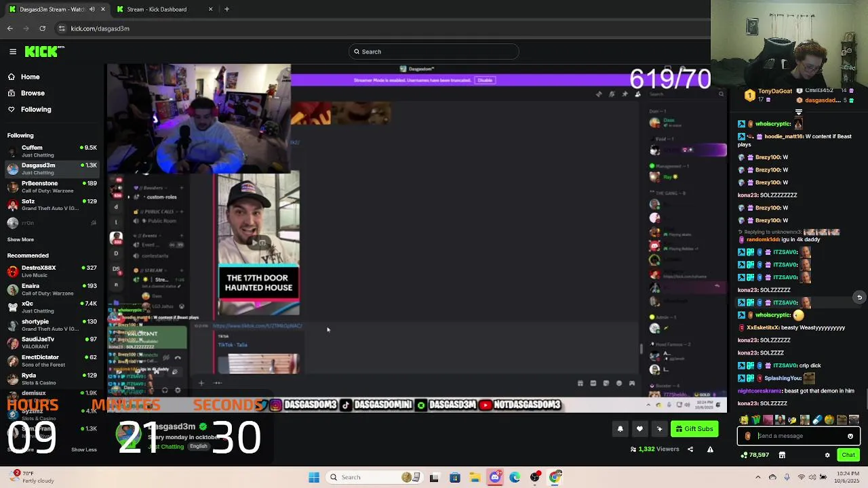Follow channel with the heart button
The width and height of the screenshot is (868, 488).
pos(639,429)
